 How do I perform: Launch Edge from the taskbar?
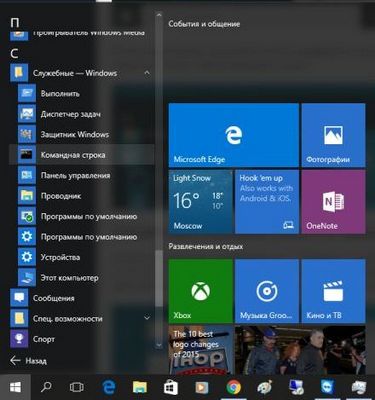[x=108, y=387]
